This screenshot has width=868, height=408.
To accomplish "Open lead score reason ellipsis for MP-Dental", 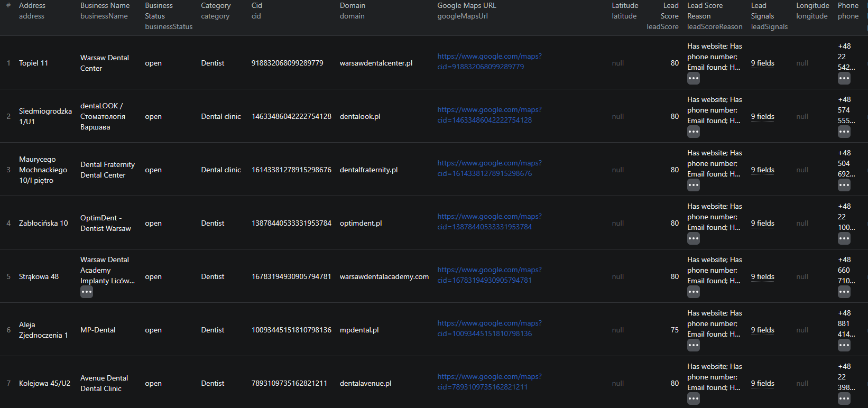I will point(693,345).
